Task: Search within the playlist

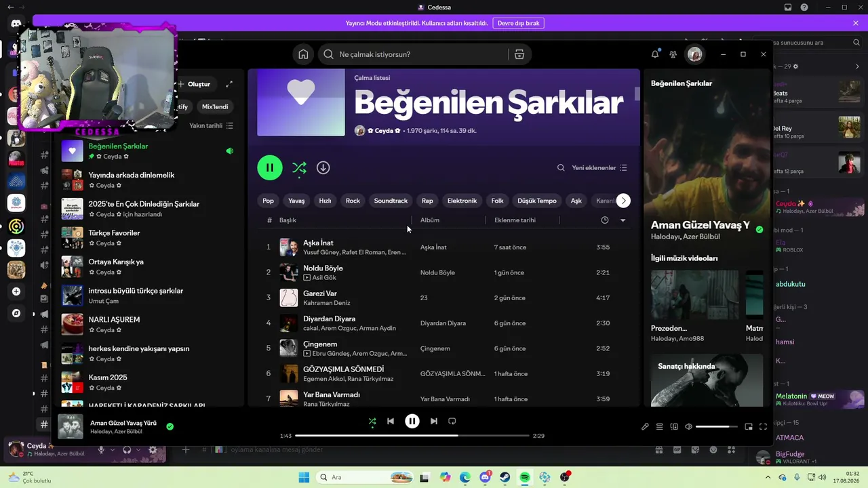Action: [561, 167]
